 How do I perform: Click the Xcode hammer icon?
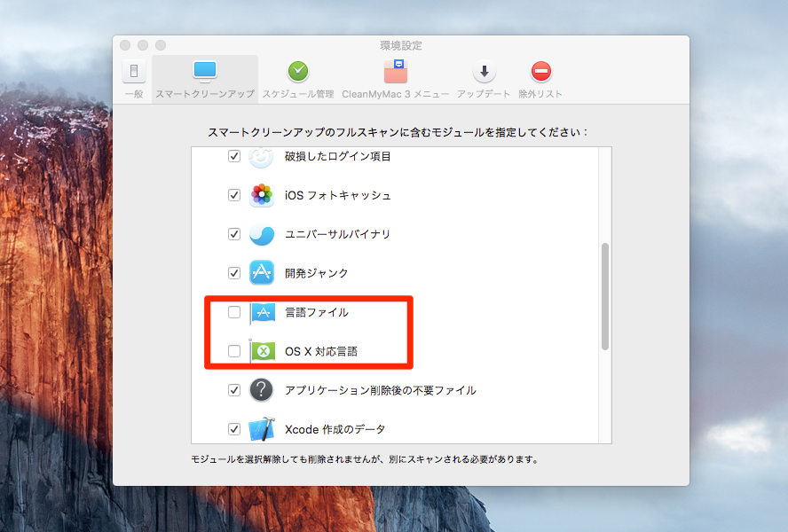(x=262, y=429)
